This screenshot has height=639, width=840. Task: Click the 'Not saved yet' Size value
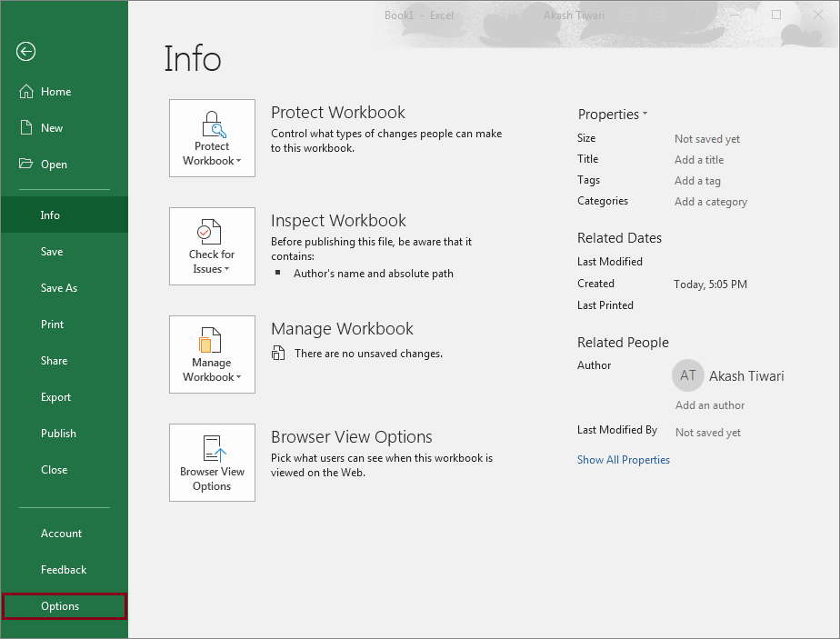pos(707,139)
